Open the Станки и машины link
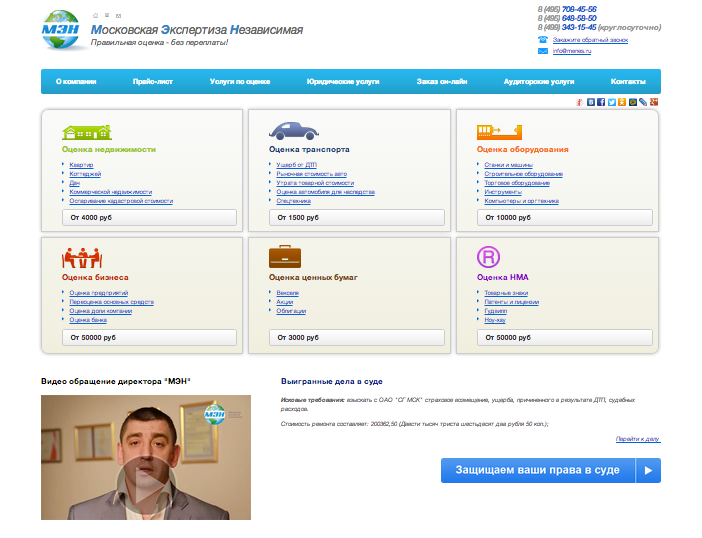The width and height of the screenshot is (702, 538). [x=509, y=165]
